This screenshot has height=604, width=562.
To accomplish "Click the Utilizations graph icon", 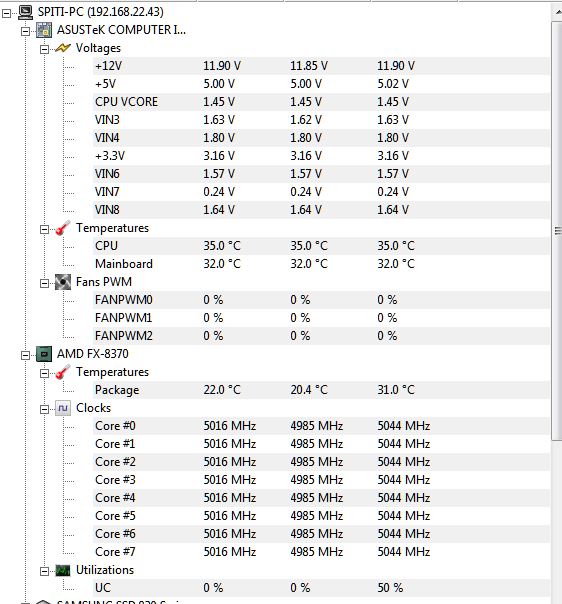I will [x=63, y=570].
